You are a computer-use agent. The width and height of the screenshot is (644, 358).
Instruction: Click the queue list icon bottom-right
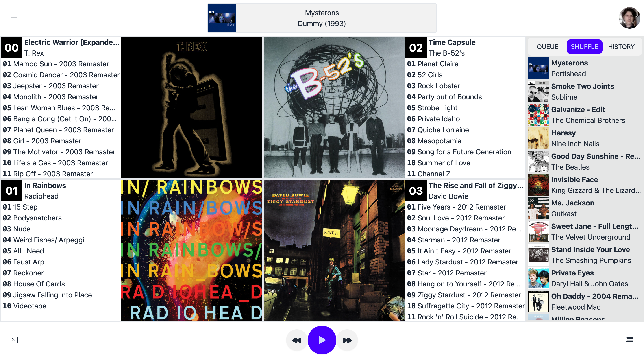click(629, 340)
